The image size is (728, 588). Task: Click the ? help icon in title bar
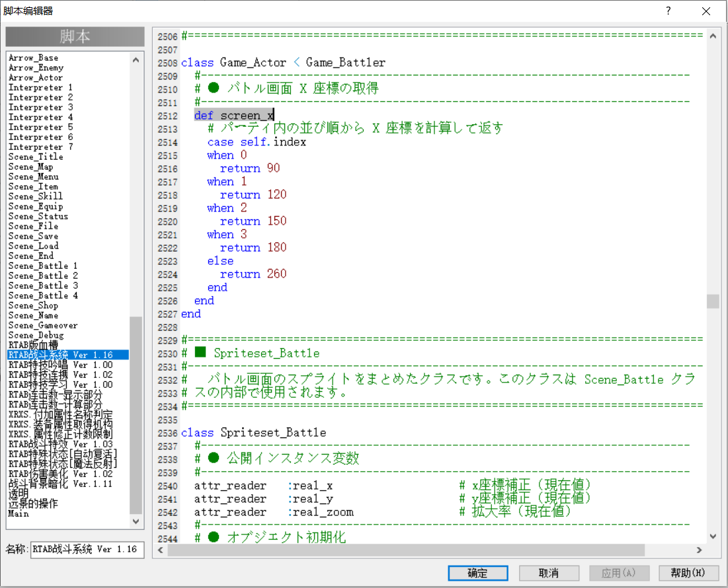point(668,11)
